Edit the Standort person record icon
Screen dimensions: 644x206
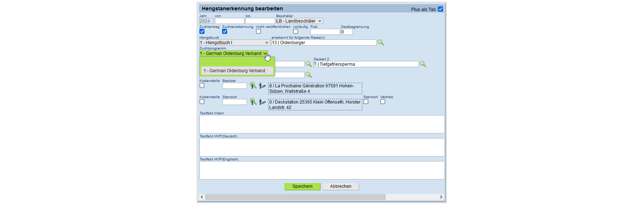tap(262, 101)
